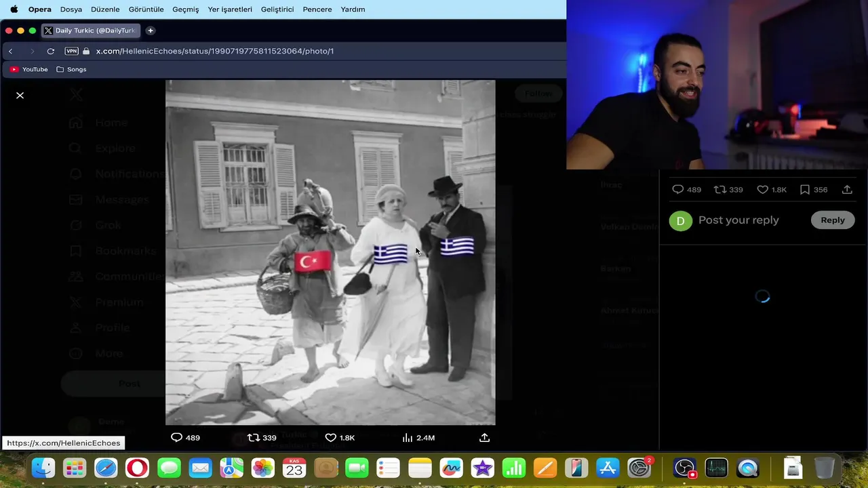Open App Store from the dock

click(x=608, y=468)
